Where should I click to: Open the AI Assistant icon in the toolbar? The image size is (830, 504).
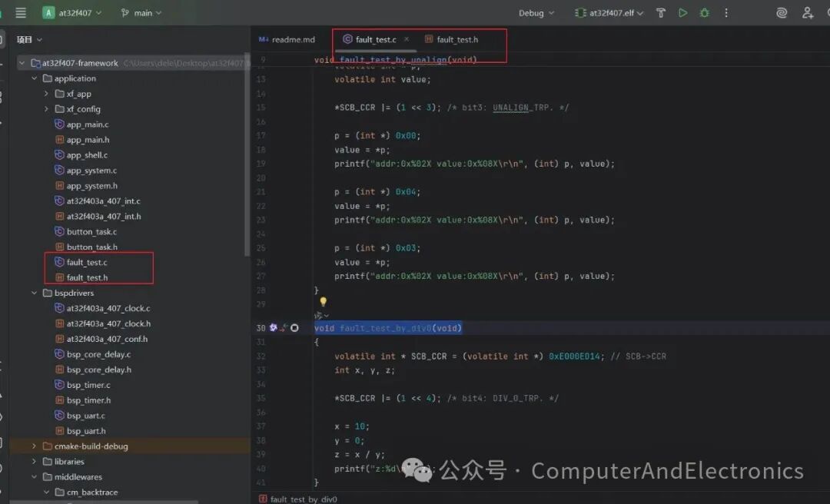point(782,13)
